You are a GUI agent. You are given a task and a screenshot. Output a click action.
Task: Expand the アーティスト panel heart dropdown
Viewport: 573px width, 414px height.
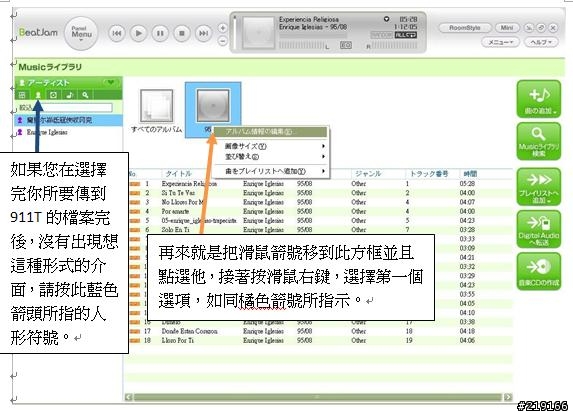(111, 83)
